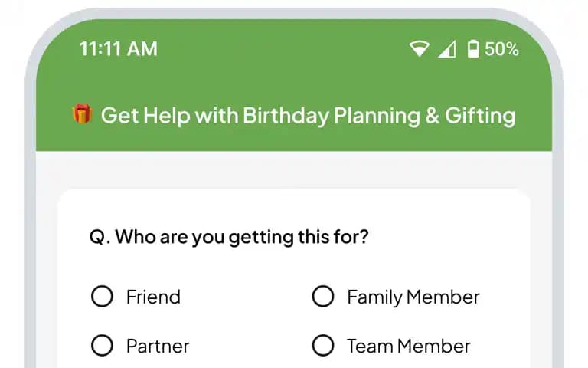Click the "Friend" option label
Image resolution: width=588 pixels, height=368 pixels.
(x=153, y=297)
